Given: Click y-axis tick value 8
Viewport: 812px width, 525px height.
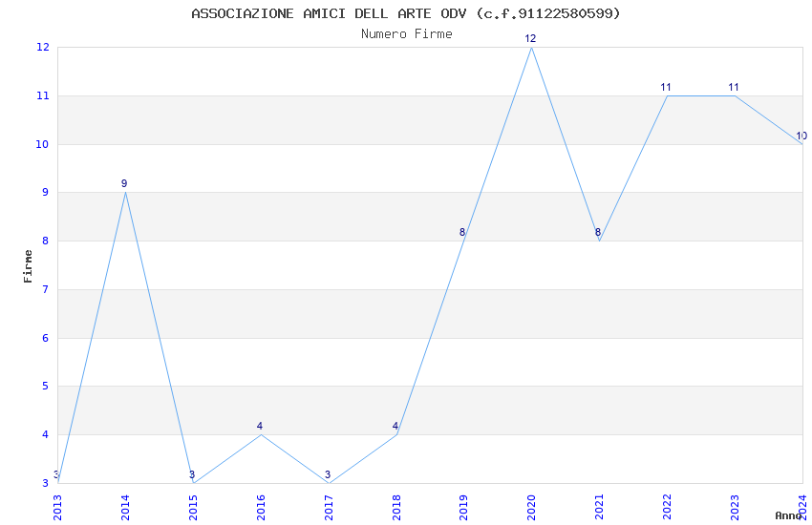Looking at the screenshot, I should click(x=46, y=241).
